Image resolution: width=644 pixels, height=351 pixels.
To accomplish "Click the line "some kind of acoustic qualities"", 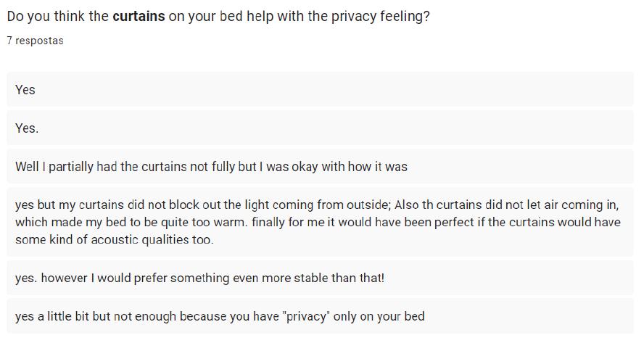I will click(x=114, y=239).
